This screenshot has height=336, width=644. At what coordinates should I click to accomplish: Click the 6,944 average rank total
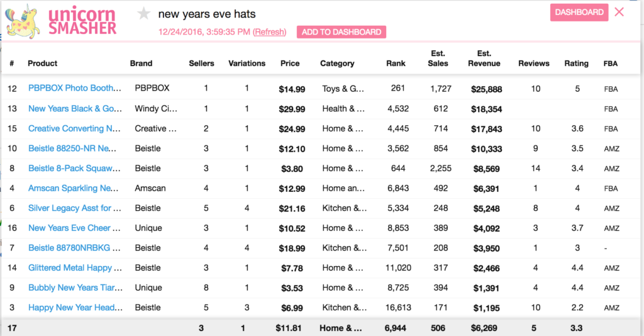[395, 328]
